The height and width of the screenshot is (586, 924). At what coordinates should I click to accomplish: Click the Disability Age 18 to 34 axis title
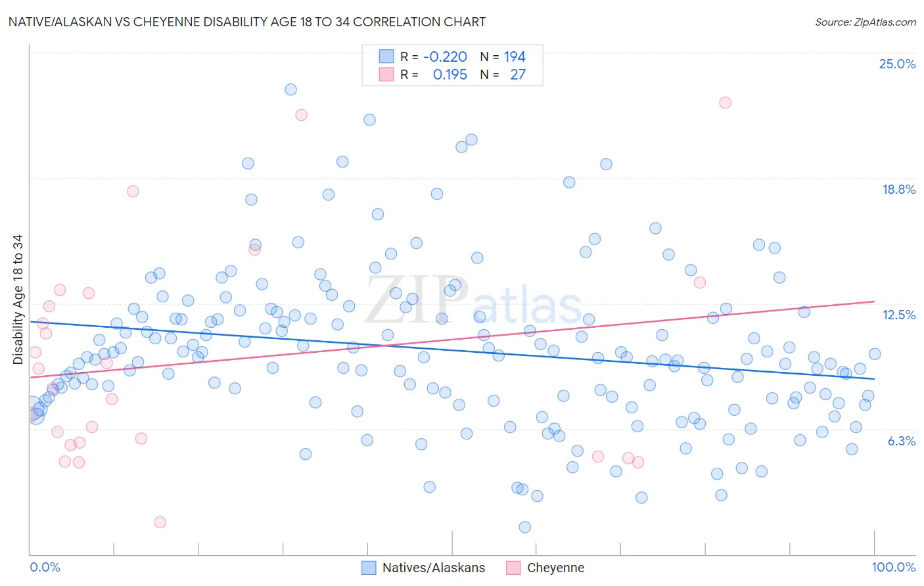click(x=18, y=300)
